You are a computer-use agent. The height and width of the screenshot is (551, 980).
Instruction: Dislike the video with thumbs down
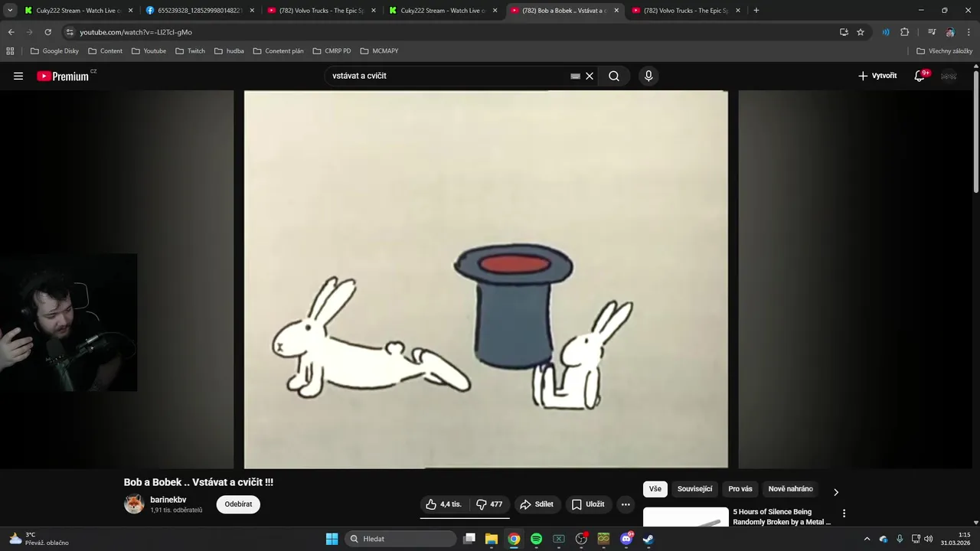click(489, 504)
